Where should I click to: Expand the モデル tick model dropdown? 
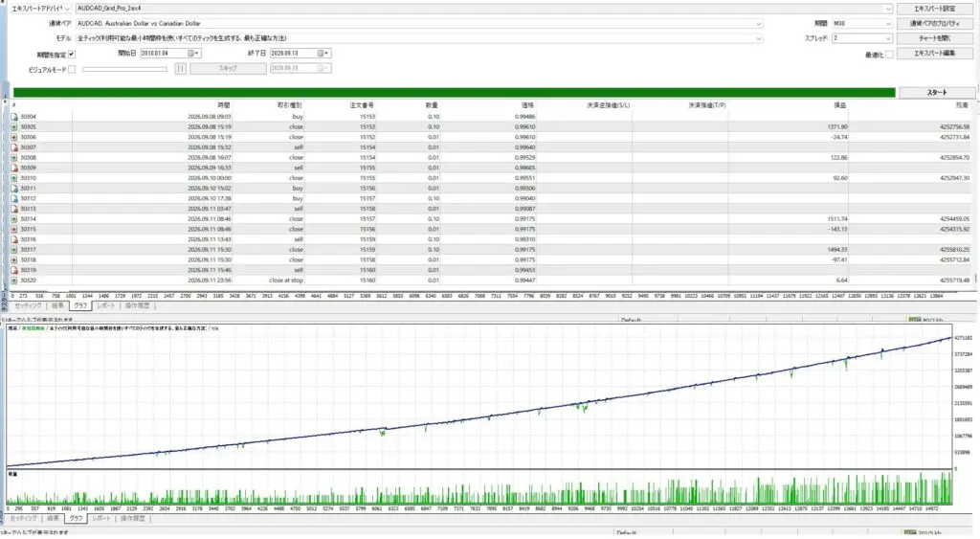(758, 38)
